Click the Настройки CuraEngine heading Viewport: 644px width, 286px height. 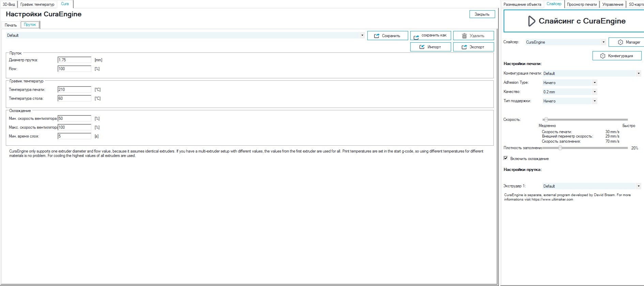pos(44,14)
